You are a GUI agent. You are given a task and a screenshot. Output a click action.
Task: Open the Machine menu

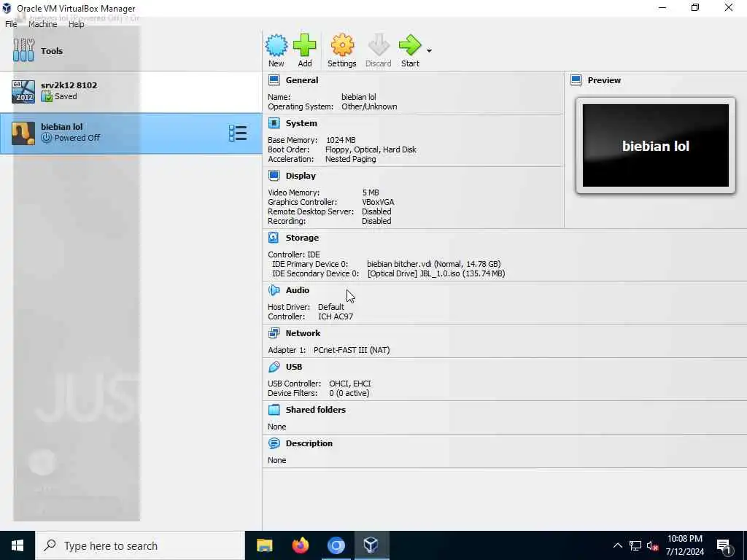[x=42, y=24]
